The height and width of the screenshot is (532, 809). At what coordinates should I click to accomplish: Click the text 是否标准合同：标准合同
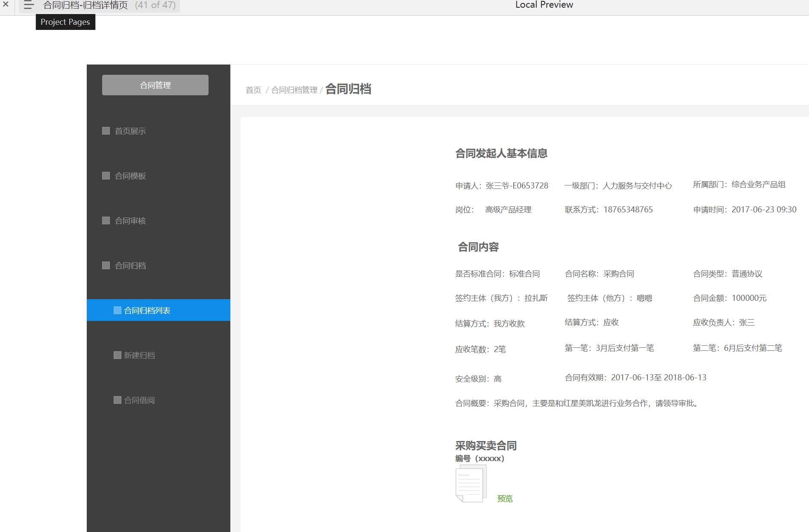(x=497, y=274)
